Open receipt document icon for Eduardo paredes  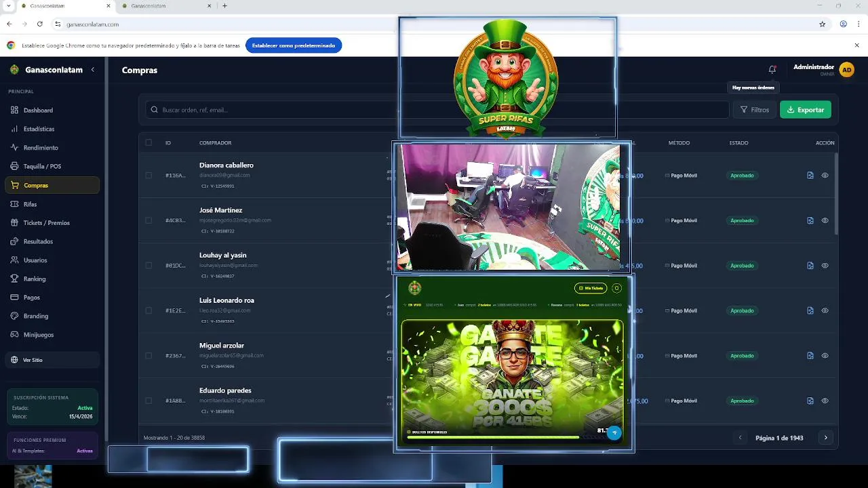point(810,401)
